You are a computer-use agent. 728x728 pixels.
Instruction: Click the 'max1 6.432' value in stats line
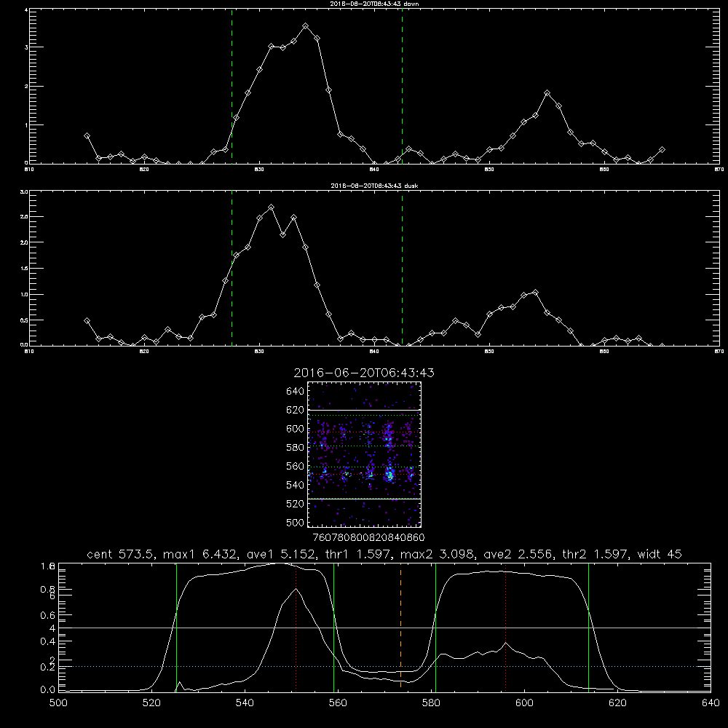pos(199,554)
